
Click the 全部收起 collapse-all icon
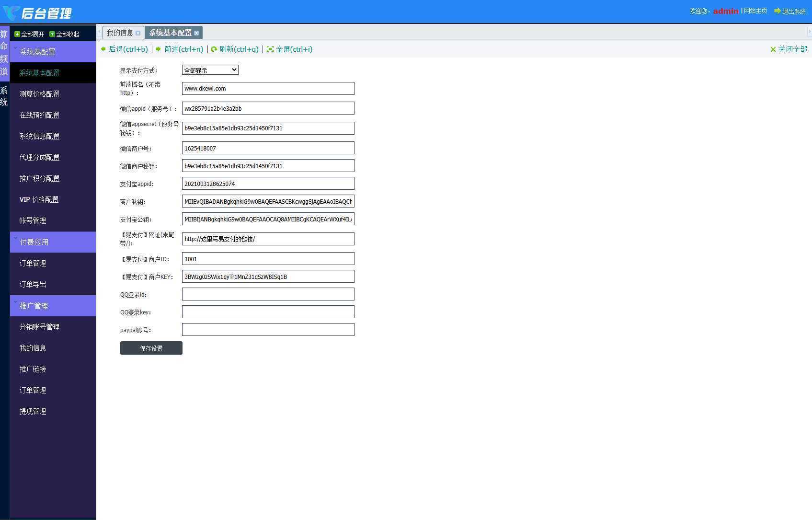click(52, 34)
